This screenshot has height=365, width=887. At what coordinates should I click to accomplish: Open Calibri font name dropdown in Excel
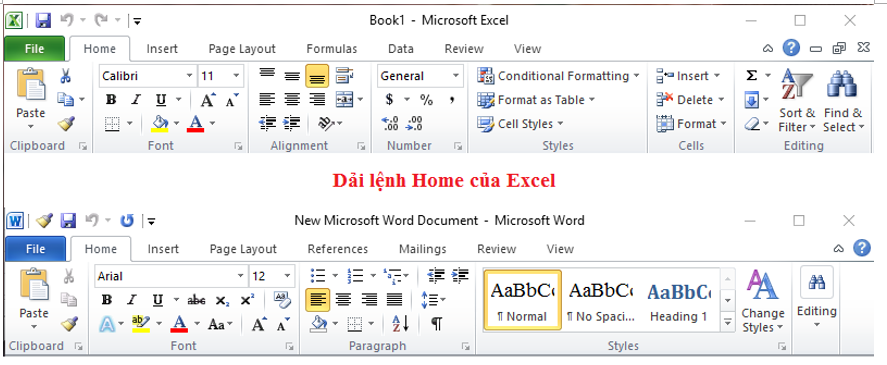pyautogui.click(x=190, y=76)
